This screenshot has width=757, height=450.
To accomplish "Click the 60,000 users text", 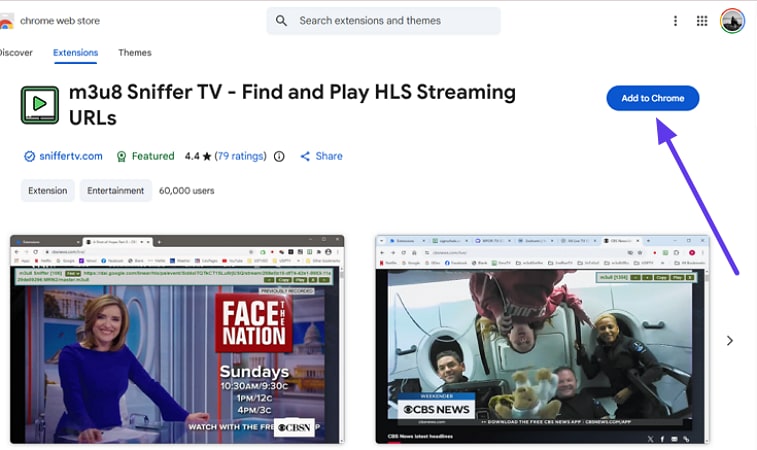I will 186,191.
